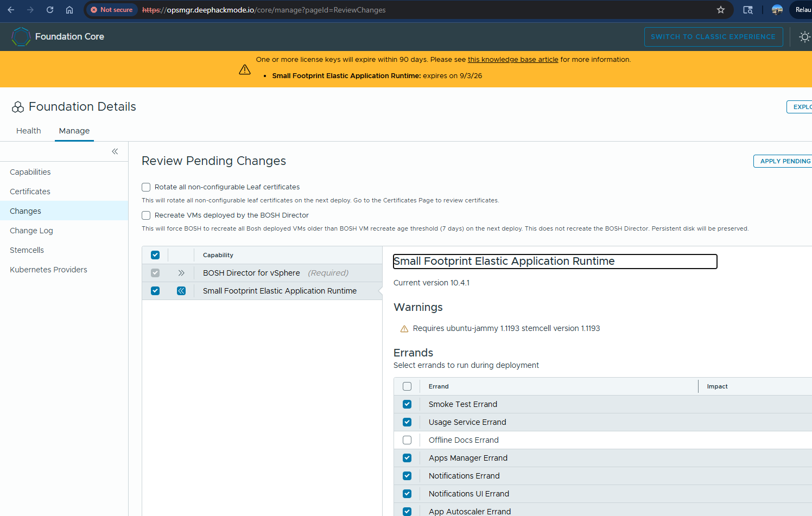Image resolution: width=812 pixels, height=516 pixels.
Task: Open this knowledge base article link
Action: (513, 60)
